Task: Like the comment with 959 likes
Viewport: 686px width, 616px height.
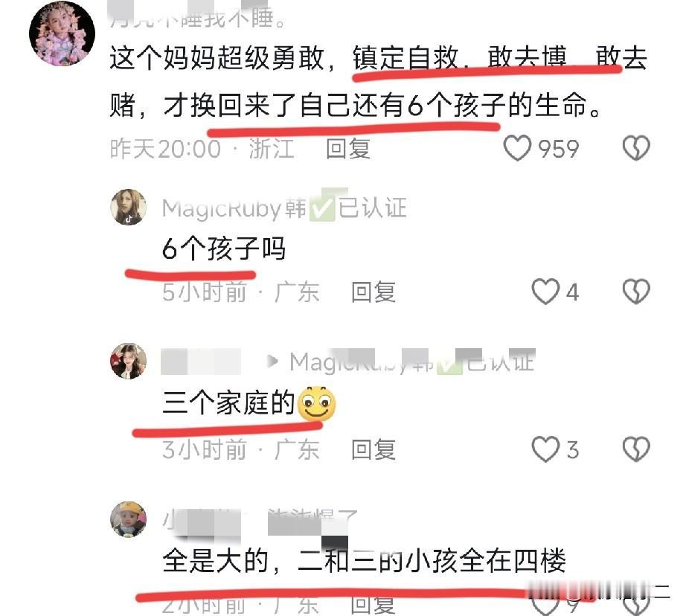Action: (x=517, y=148)
